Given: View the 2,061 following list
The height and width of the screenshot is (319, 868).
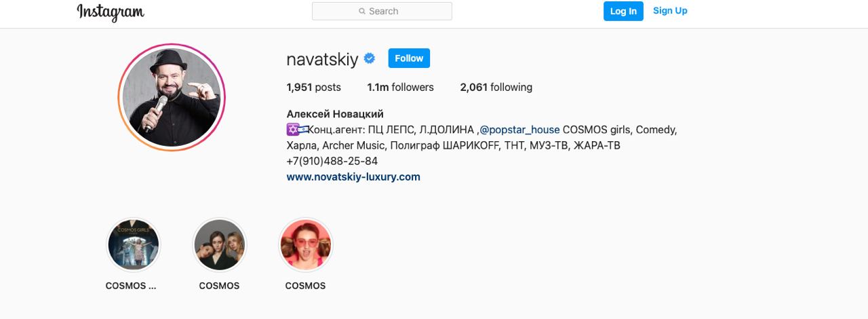Looking at the screenshot, I should pos(496,87).
